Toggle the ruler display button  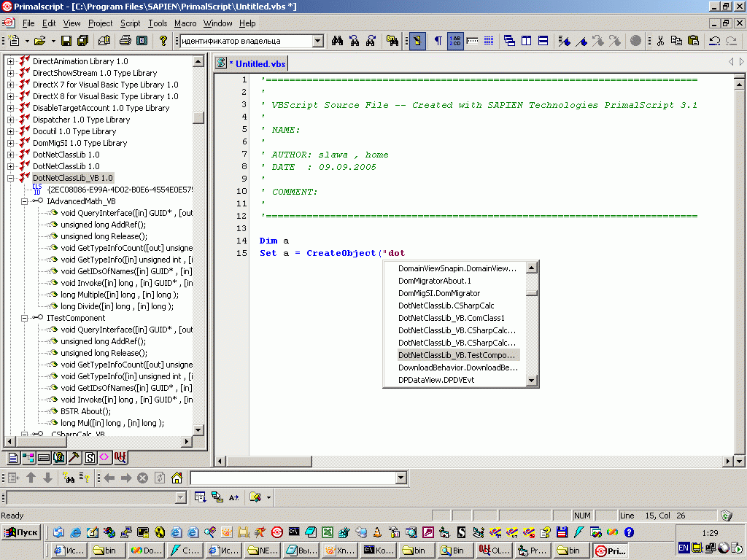click(x=472, y=41)
